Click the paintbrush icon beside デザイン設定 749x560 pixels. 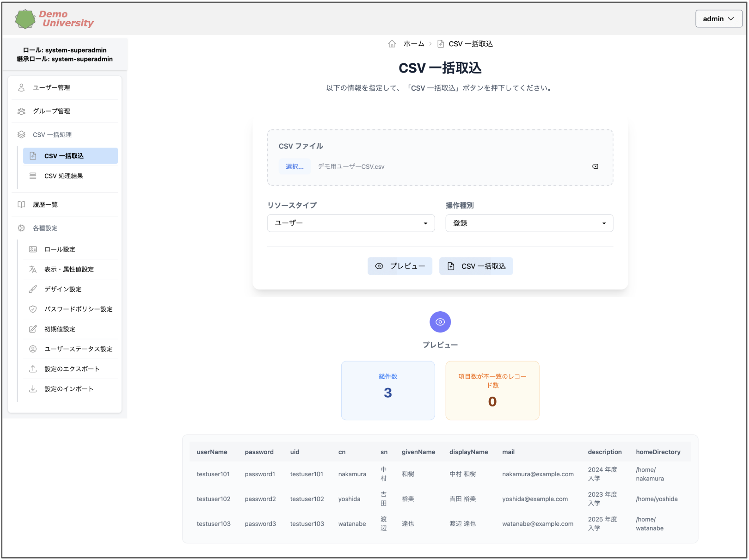pyautogui.click(x=33, y=289)
